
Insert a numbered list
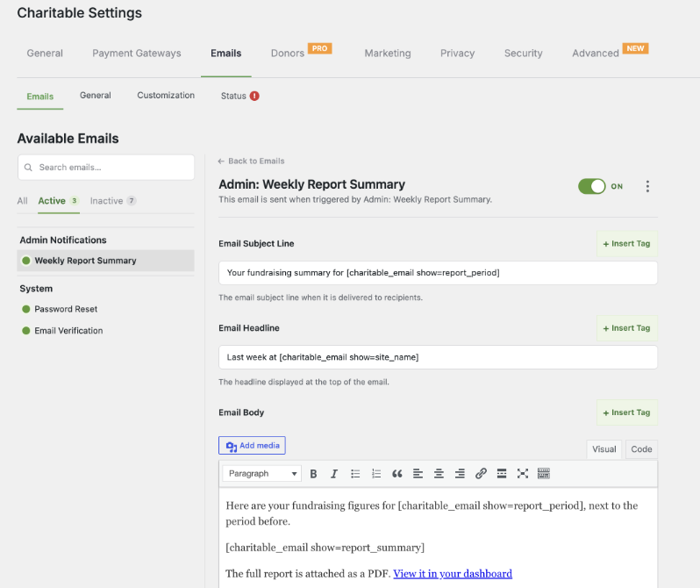(x=376, y=474)
